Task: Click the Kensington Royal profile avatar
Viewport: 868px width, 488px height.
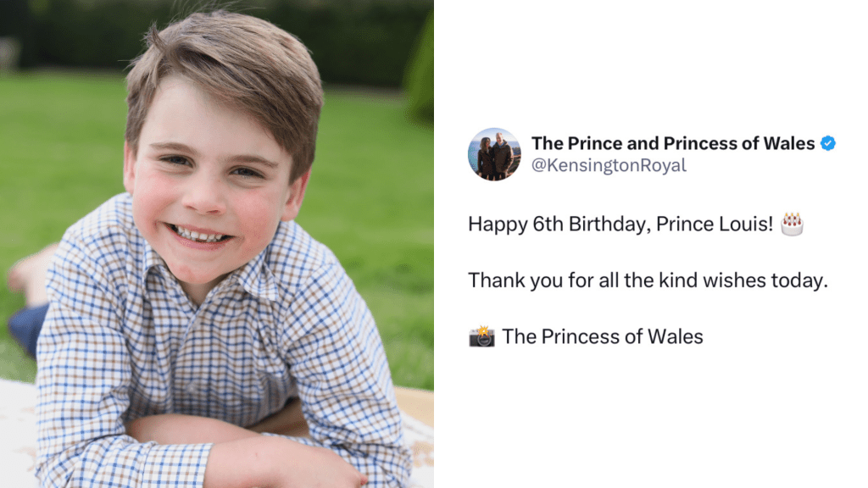Action: (x=494, y=154)
